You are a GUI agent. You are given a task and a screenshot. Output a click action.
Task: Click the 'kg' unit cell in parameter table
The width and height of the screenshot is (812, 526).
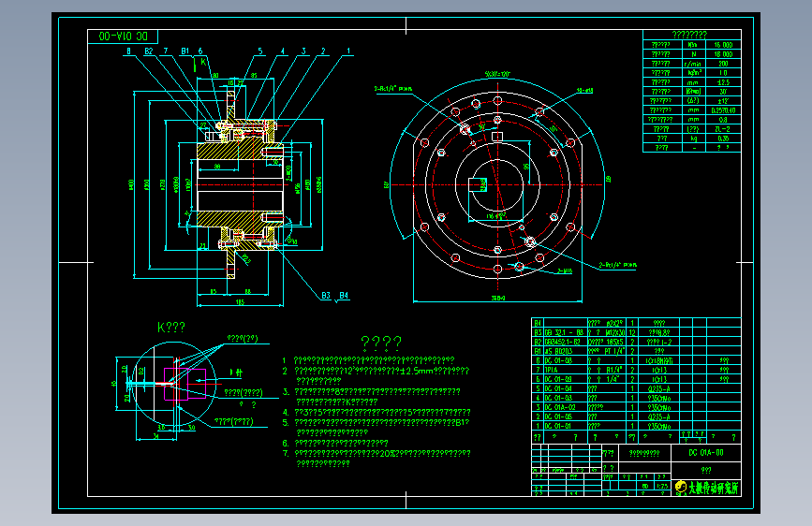pyautogui.click(x=693, y=139)
